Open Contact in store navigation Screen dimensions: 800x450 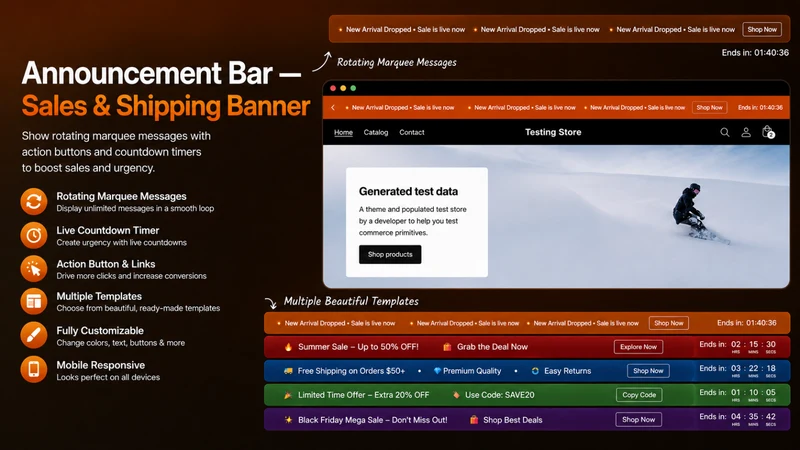click(412, 132)
